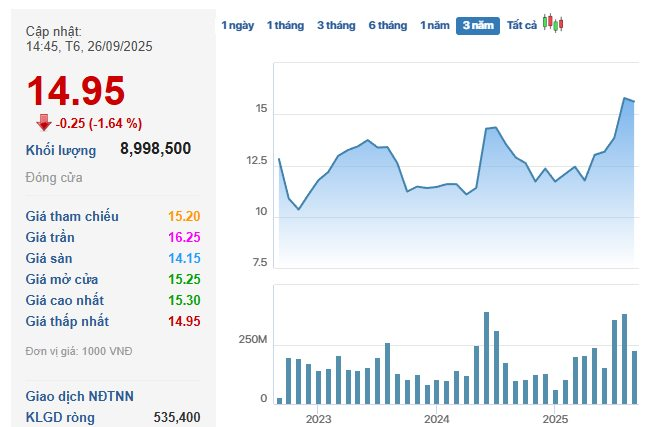647x427 pixels.
Task: Click the 2024 label on the time axis
Action: 436,419
